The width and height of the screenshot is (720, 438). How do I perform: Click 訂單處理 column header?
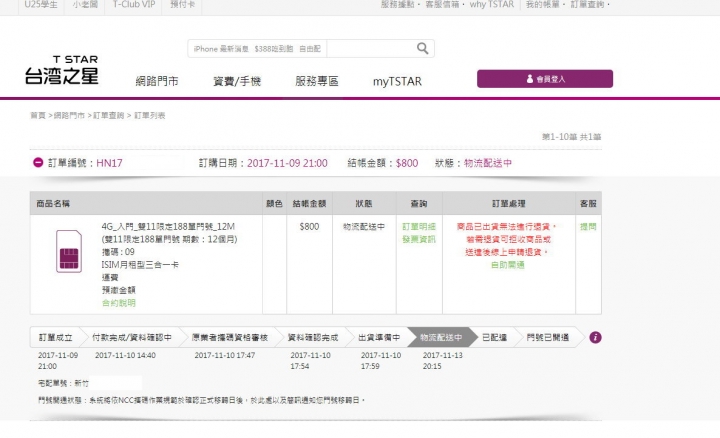coord(509,203)
